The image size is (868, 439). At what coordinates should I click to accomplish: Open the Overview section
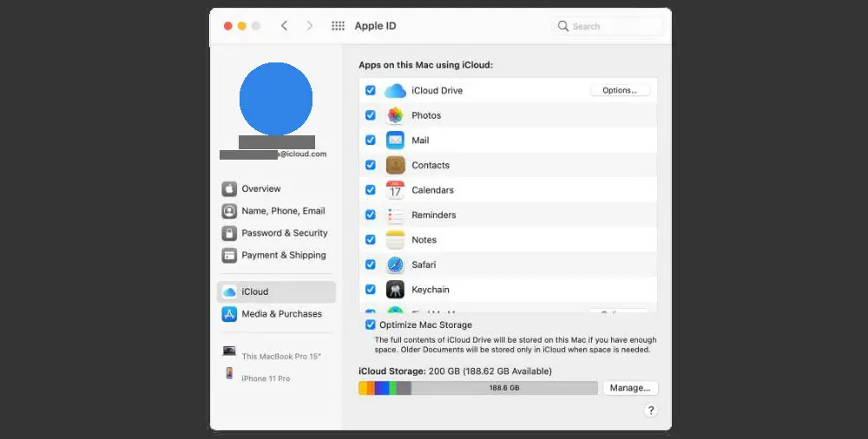276,189
